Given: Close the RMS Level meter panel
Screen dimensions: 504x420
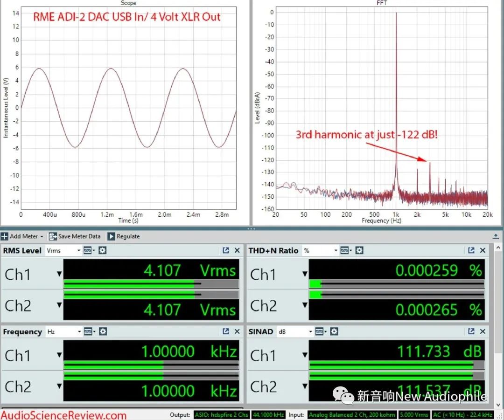Looking at the screenshot, I should tap(237, 250).
